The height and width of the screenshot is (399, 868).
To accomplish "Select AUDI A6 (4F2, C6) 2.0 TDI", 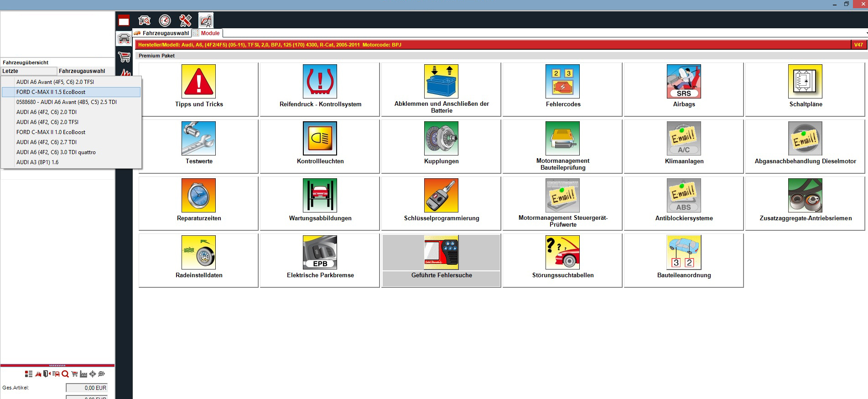I will pyautogui.click(x=71, y=112).
